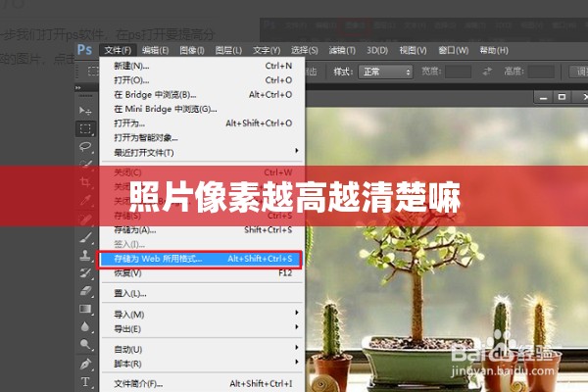Viewport: 588px width, 392px height.
Task: Select the History Brush tool
Action: [x=85, y=273]
